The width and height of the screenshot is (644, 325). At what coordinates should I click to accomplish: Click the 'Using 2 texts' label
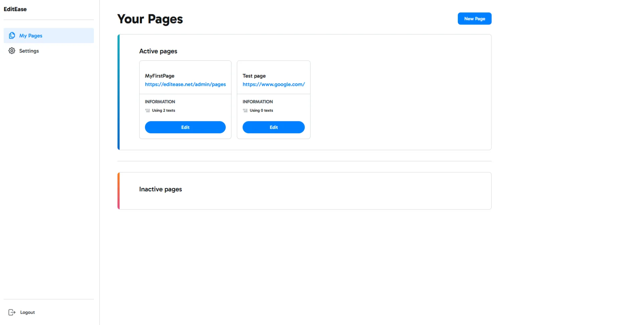[x=163, y=110]
